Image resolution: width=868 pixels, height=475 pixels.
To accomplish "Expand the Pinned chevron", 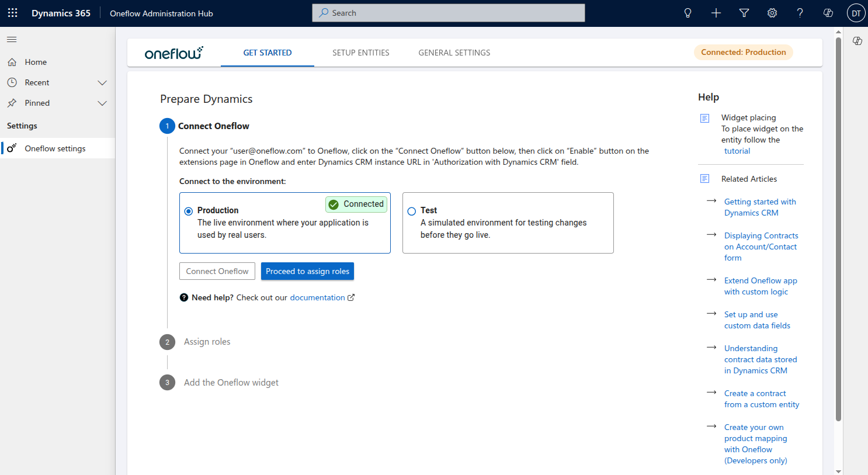I will click(x=102, y=103).
